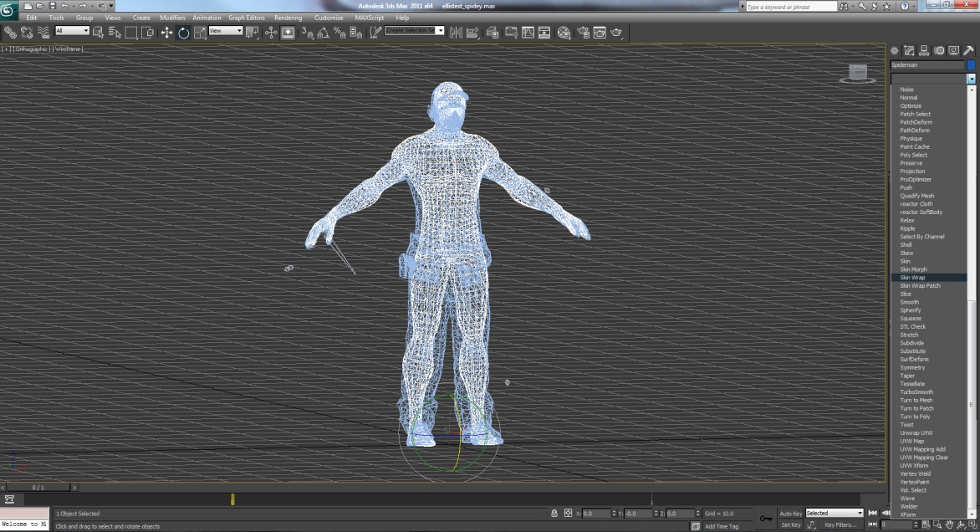Screen dimensions: 980x532
Task: Toggle the Angle Snap button
Action: pyautogui.click(x=323, y=33)
